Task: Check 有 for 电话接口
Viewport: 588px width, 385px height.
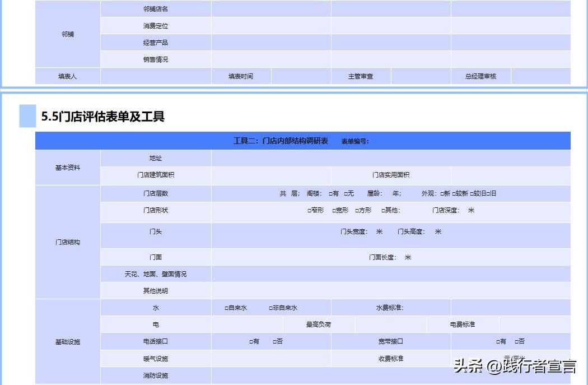Action: [251, 341]
